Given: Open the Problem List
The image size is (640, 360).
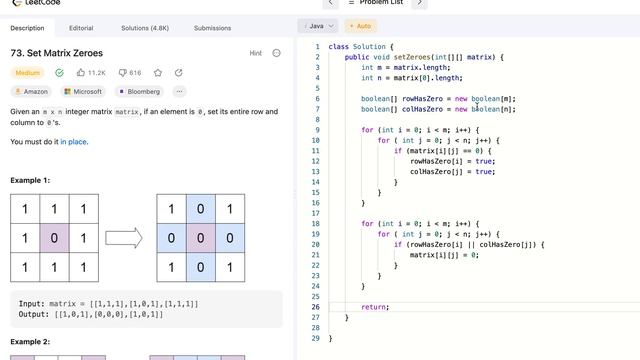Looking at the screenshot, I should click(376, 2).
